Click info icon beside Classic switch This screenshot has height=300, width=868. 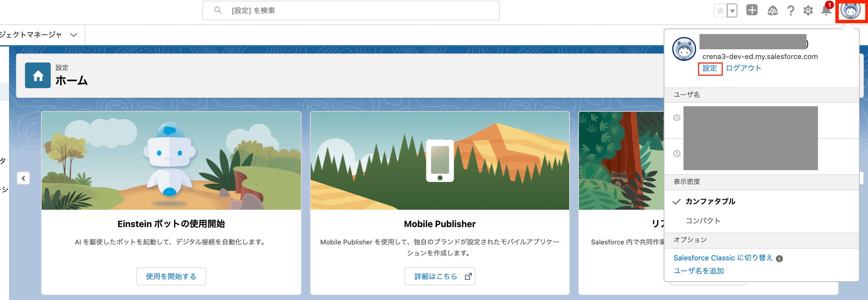click(779, 259)
